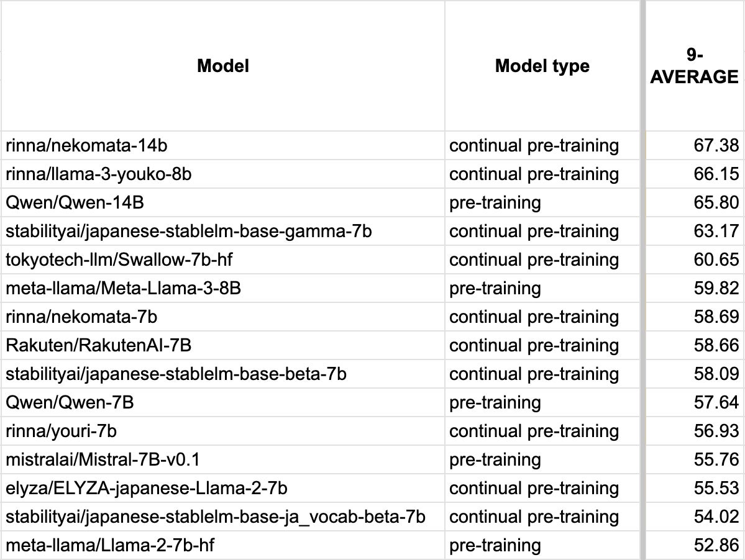Select model type cell for rinna/youri-7b

534,431
